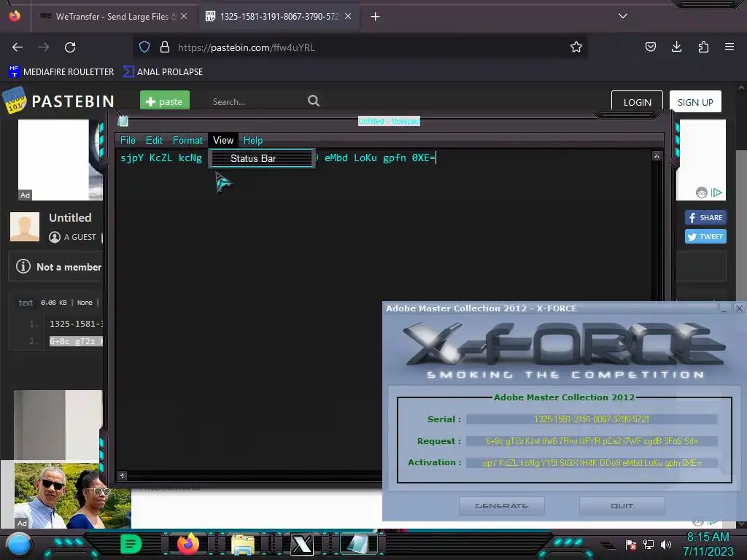
Task: Click the Activation field in X-FORCE
Action: tap(591, 463)
